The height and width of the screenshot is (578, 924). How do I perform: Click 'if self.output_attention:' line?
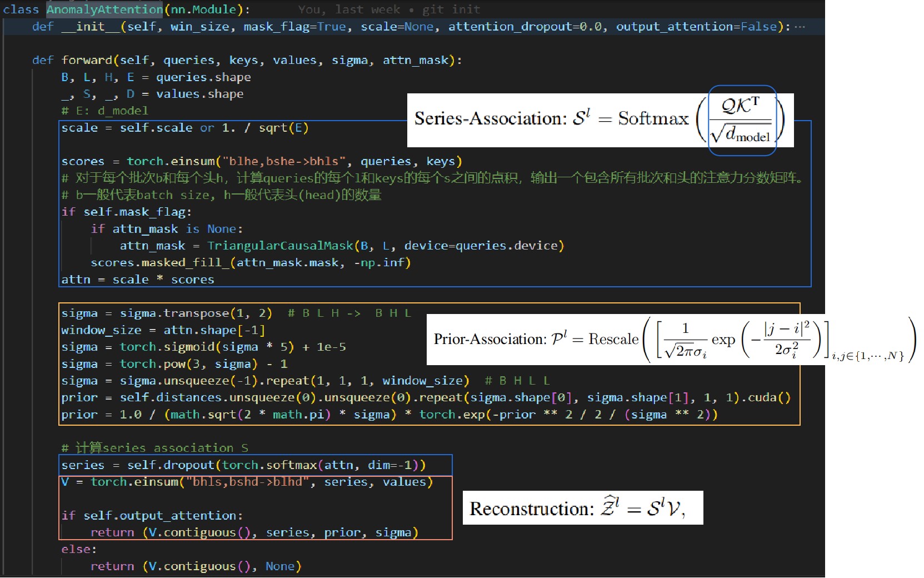tap(152, 516)
